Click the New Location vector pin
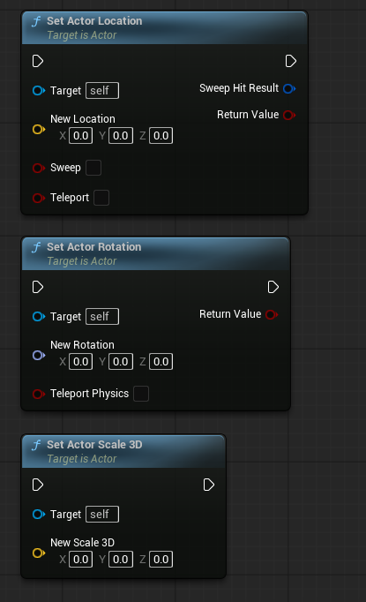Image resolution: width=366 pixels, height=602 pixels. click(39, 129)
